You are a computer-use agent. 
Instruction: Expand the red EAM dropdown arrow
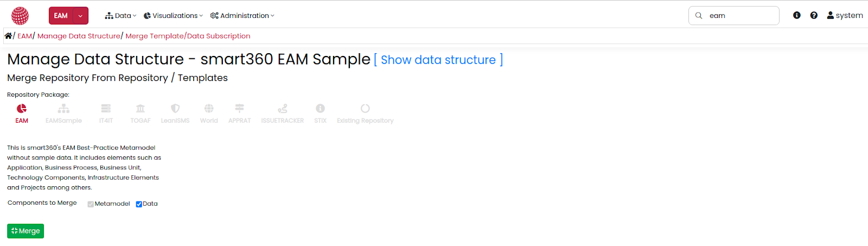click(80, 16)
